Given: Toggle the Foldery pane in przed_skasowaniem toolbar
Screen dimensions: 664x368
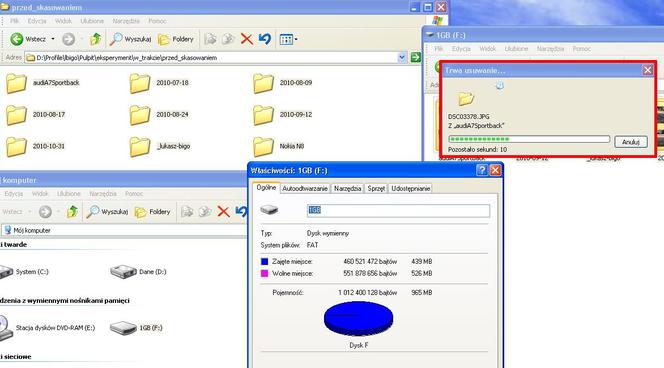Looking at the screenshot, I should (176, 39).
